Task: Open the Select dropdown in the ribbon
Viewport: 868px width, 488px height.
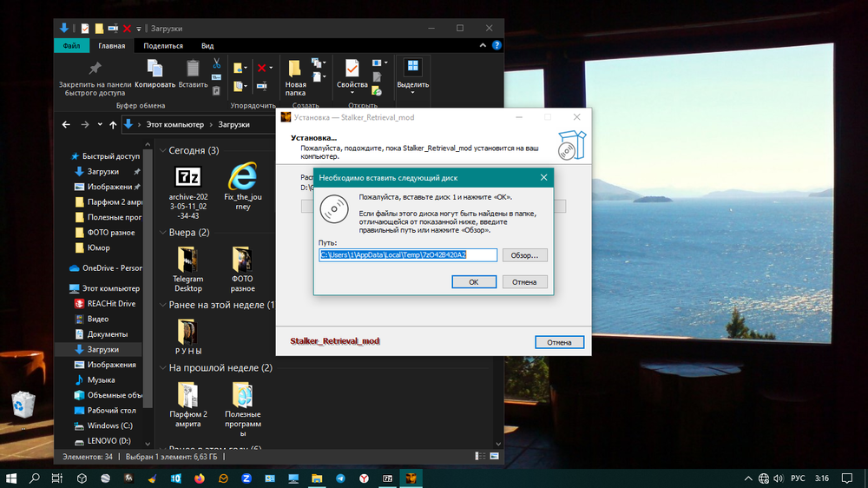Action: point(412,76)
